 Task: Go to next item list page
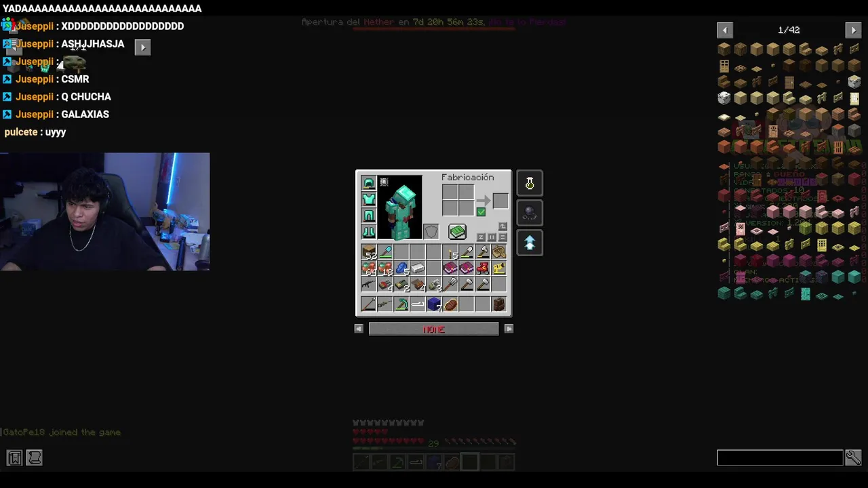pyautogui.click(x=853, y=30)
